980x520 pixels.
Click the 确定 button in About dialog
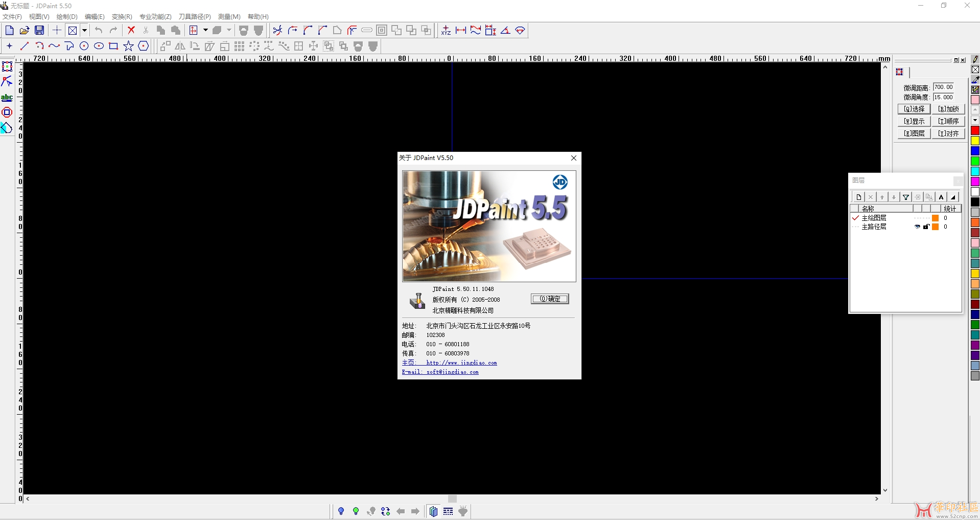550,299
